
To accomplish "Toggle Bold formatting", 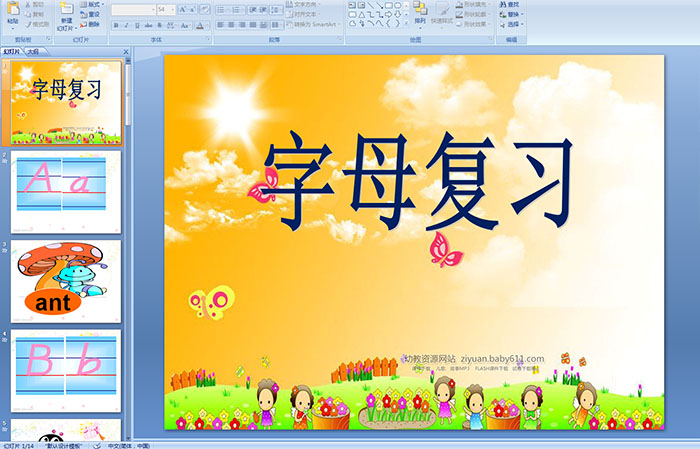I will click(x=116, y=25).
